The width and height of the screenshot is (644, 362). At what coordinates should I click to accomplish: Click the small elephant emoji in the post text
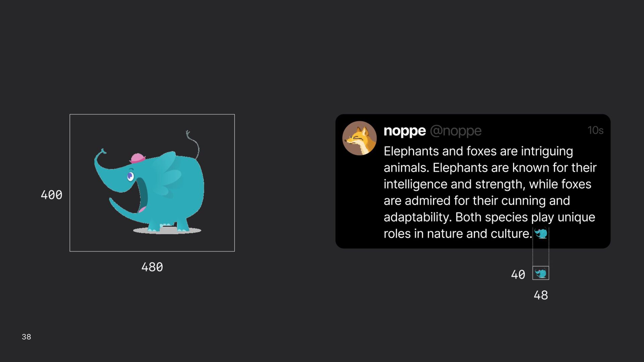(541, 234)
